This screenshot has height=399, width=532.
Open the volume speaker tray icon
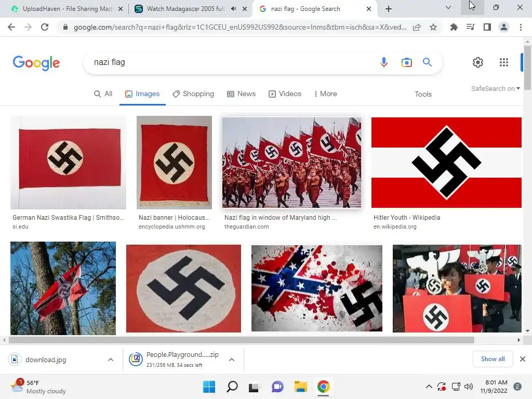[x=469, y=387]
